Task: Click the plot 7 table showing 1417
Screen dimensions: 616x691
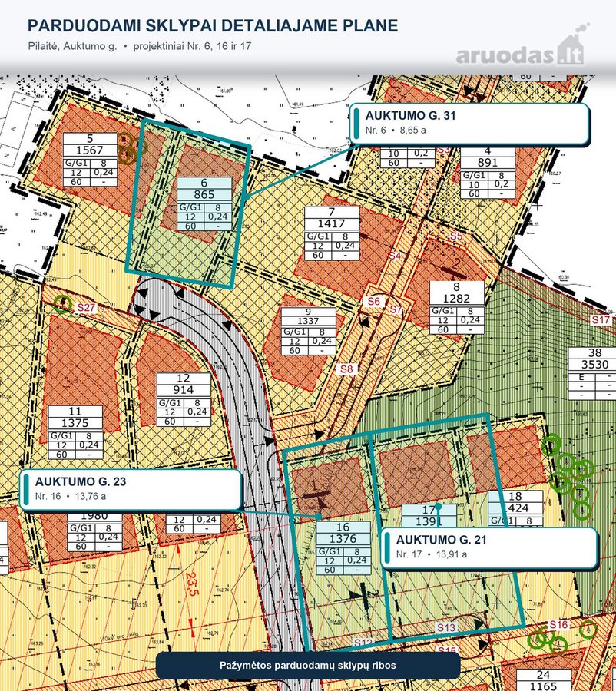Action: tap(332, 233)
